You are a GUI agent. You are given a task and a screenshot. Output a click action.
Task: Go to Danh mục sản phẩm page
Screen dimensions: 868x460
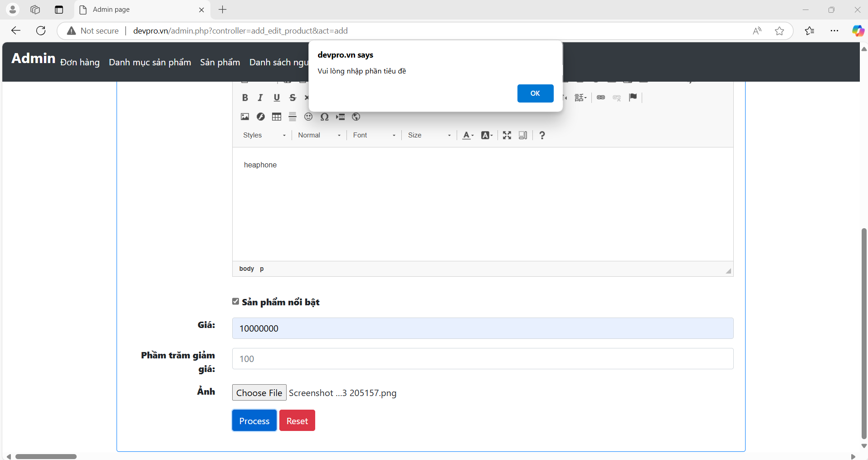point(150,62)
